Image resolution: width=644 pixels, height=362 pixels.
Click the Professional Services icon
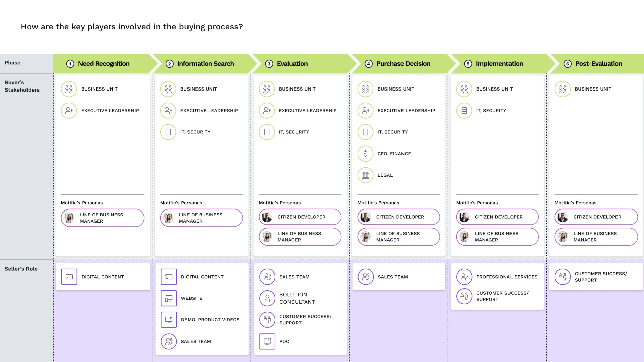coord(464,277)
